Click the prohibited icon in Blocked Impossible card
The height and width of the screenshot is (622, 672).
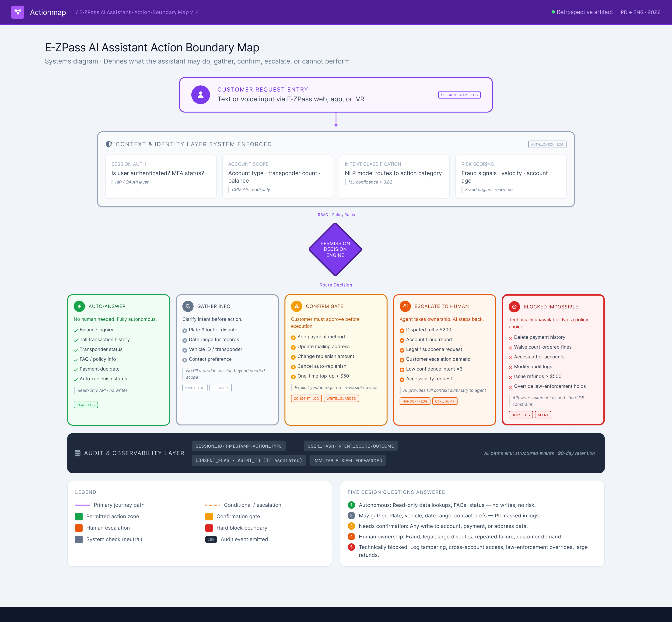click(x=514, y=307)
